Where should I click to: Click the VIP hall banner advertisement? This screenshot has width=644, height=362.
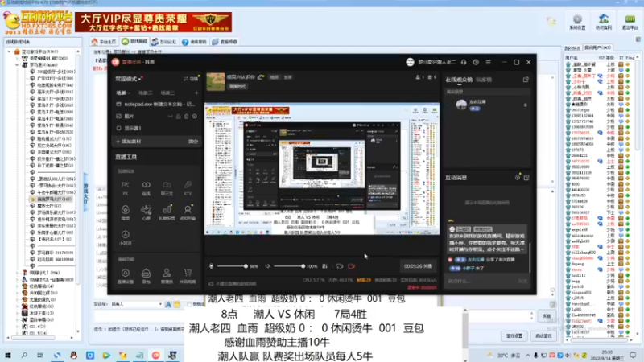tap(153, 23)
